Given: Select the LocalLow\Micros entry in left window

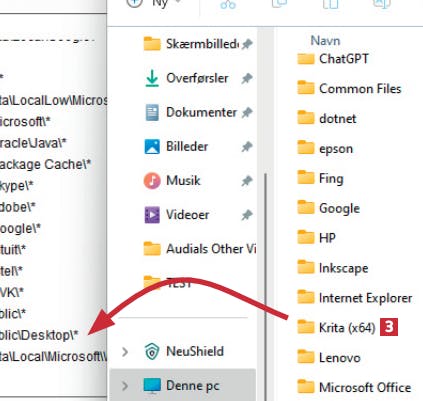Looking at the screenshot, I should pyautogui.click(x=53, y=100).
